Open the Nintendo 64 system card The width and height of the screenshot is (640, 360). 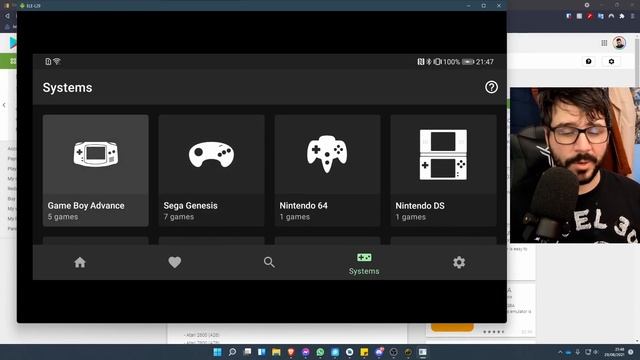coord(327,171)
